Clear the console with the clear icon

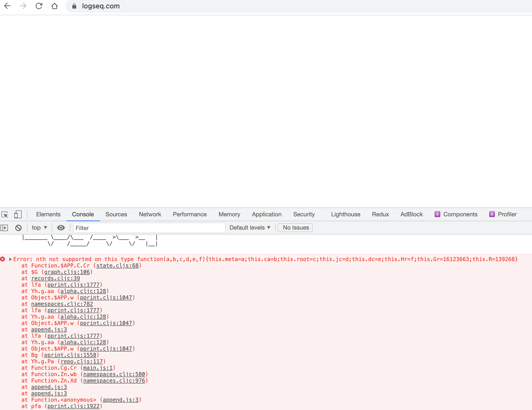[18, 228]
